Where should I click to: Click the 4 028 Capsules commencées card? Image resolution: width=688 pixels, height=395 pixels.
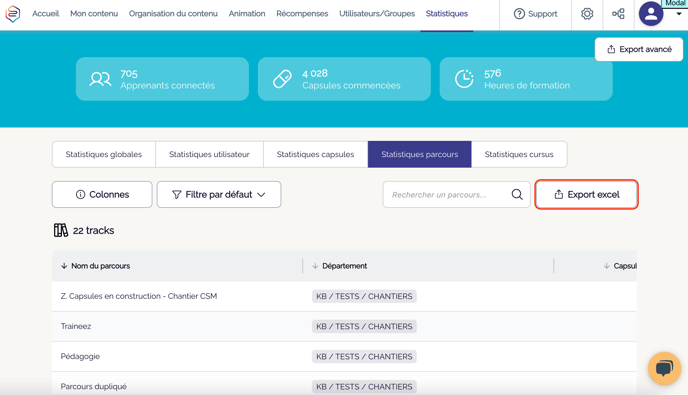tap(344, 79)
